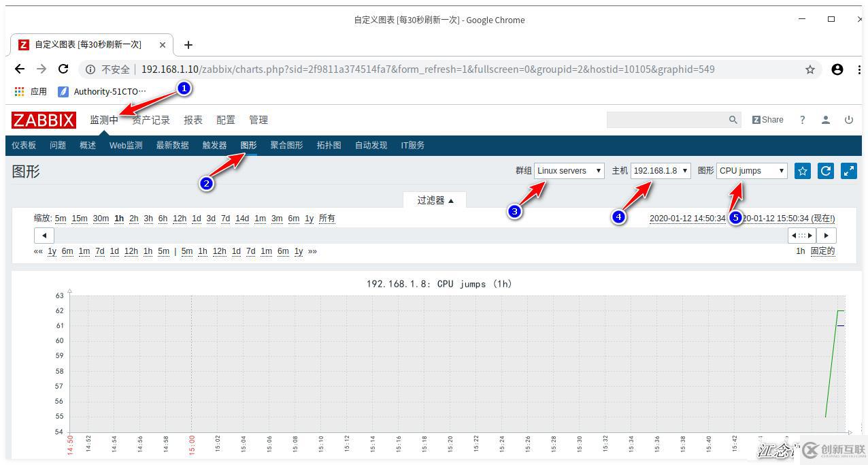Select the 图形 submenu item
This screenshot has height=465, width=868.
[249, 146]
